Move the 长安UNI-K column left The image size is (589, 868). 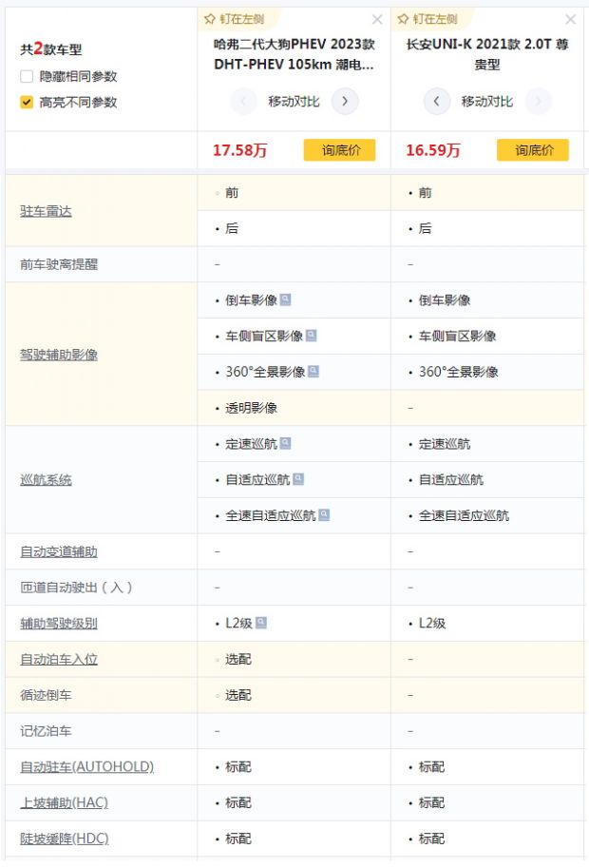pos(436,102)
